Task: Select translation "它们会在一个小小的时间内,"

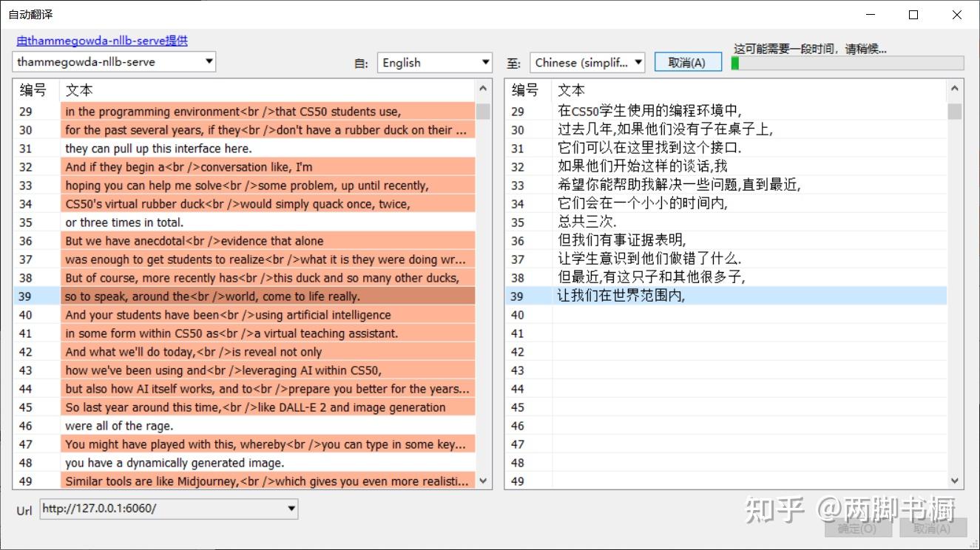Action: tap(726, 204)
